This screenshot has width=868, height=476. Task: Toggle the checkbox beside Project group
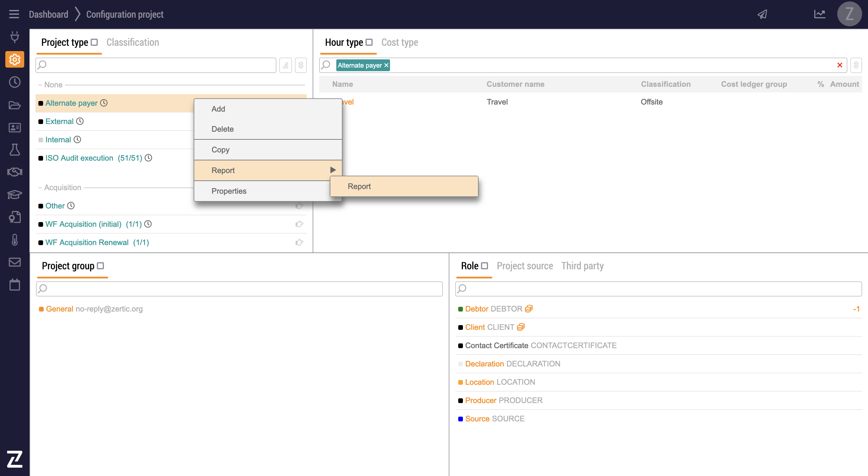tap(100, 266)
